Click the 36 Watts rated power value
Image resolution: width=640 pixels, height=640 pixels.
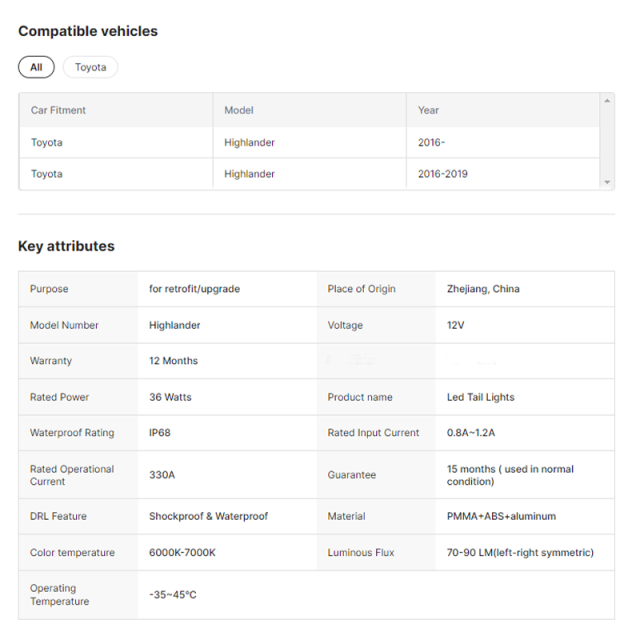170,397
